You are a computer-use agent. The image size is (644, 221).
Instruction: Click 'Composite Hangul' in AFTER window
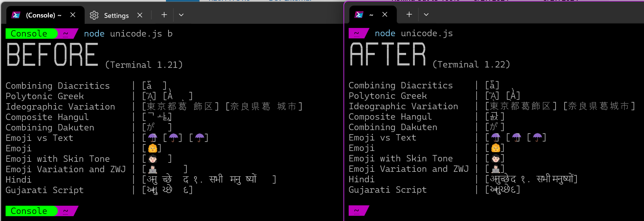point(390,117)
